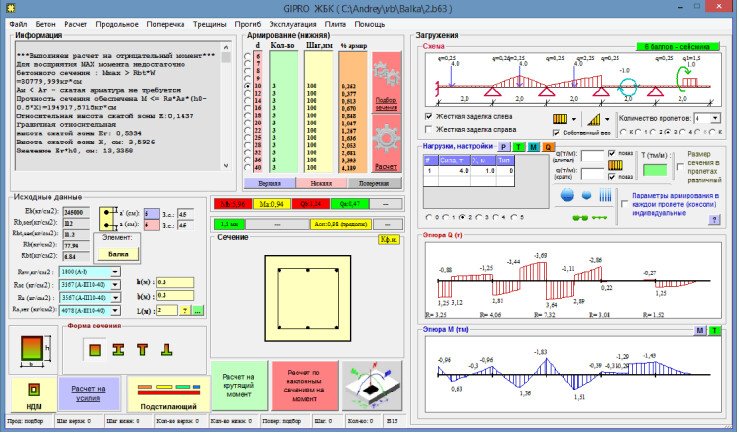Screen dimensions: 739x433
Task: Click the section with h and b dimensions preview
Action: (33, 351)
